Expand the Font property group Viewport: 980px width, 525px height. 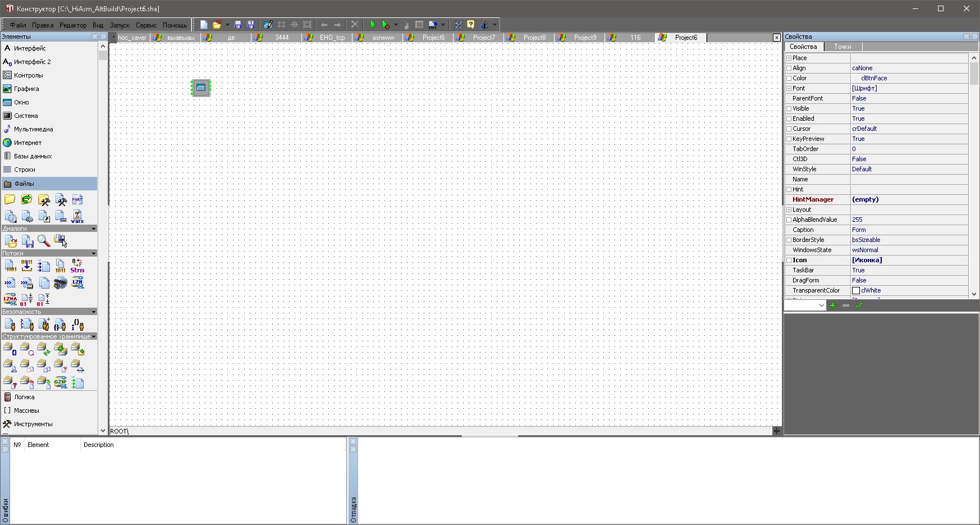click(789, 88)
